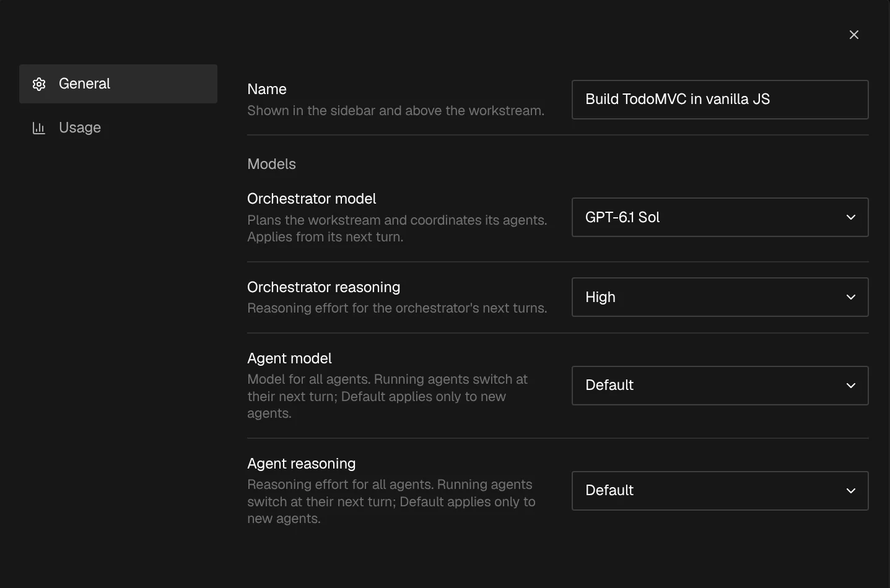Select the General settings tab
Image resolution: width=890 pixels, height=588 pixels.
coord(118,84)
